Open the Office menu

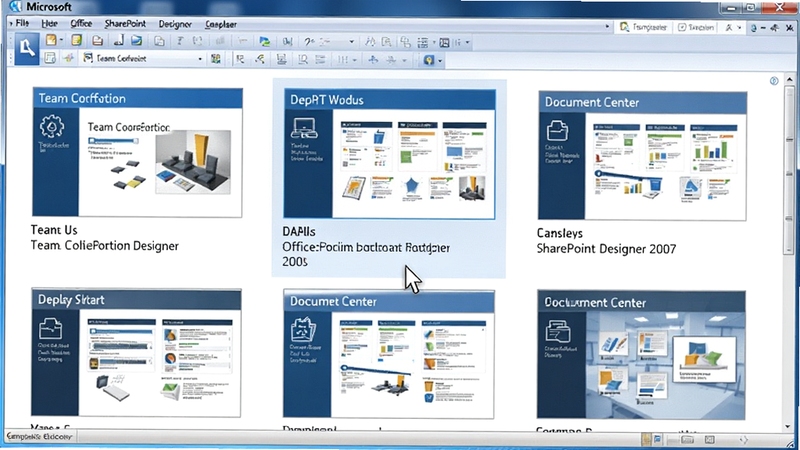[x=81, y=23]
